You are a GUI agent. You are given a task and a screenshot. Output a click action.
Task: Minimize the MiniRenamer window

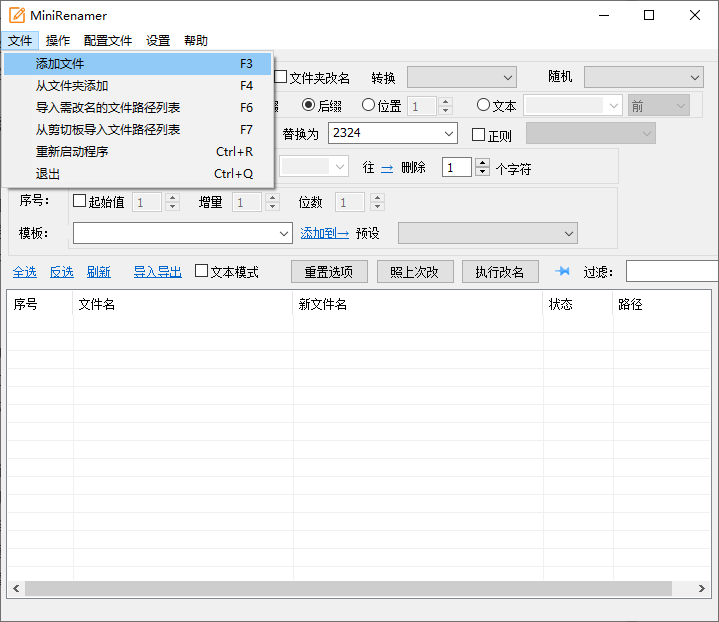[x=604, y=15]
